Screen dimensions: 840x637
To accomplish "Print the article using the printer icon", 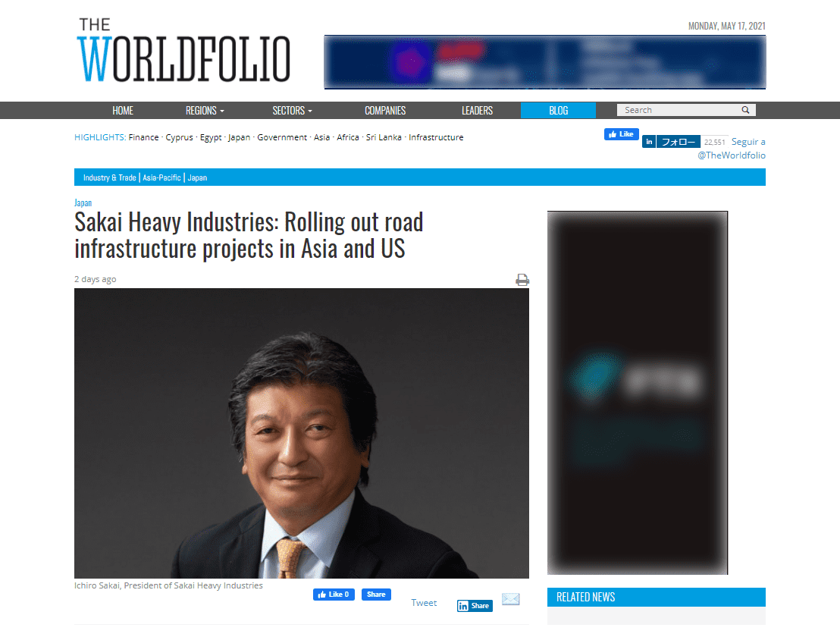I will (x=522, y=280).
